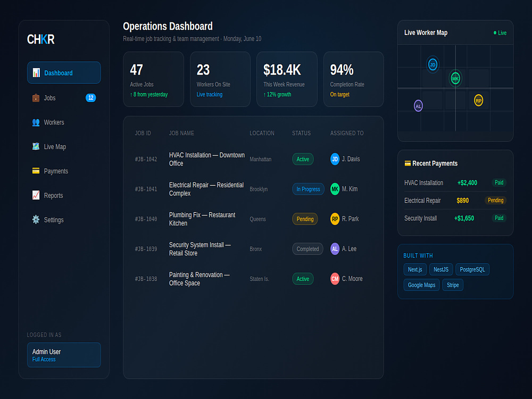
Task: Click job ID #JB-1039
Action: click(x=146, y=248)
